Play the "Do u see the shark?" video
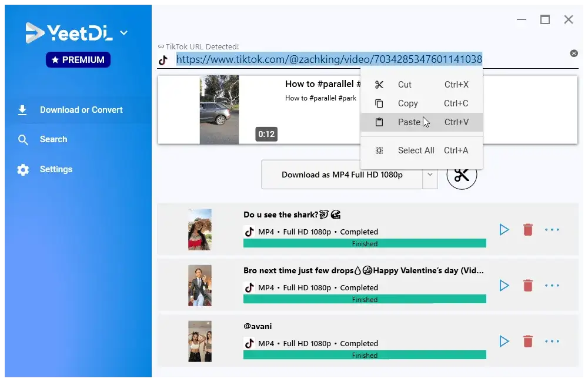 504,229
